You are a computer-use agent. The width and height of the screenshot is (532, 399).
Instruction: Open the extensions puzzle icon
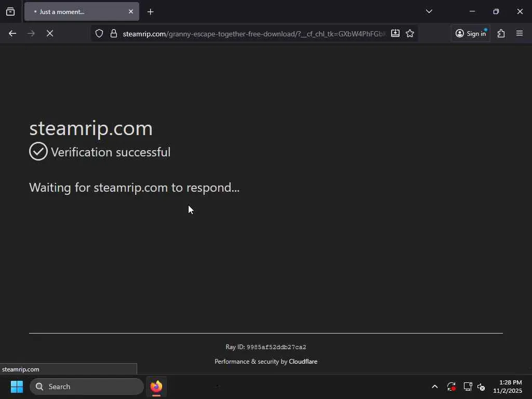tap(501, 33)
